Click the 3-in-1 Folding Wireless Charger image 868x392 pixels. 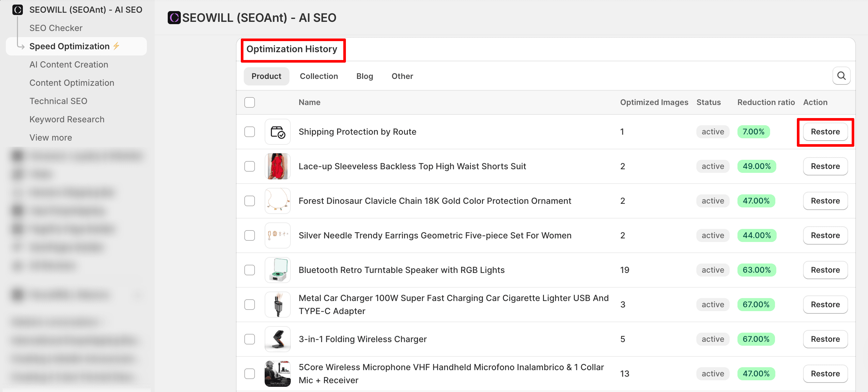coord(277,339)
